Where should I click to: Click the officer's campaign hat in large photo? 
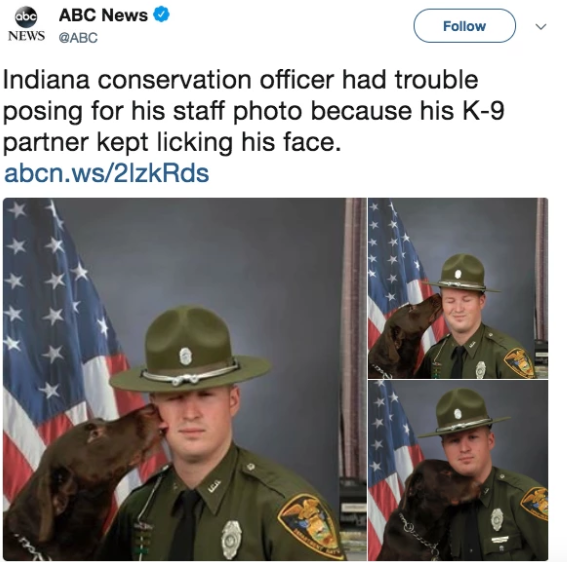[190, 349]
